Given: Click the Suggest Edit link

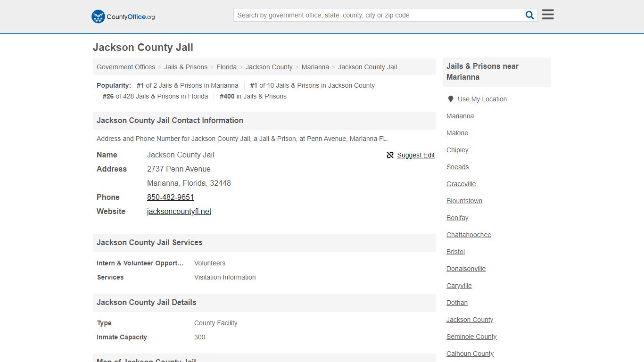Looking at the screenshot, I should click(x=416, y=155).
